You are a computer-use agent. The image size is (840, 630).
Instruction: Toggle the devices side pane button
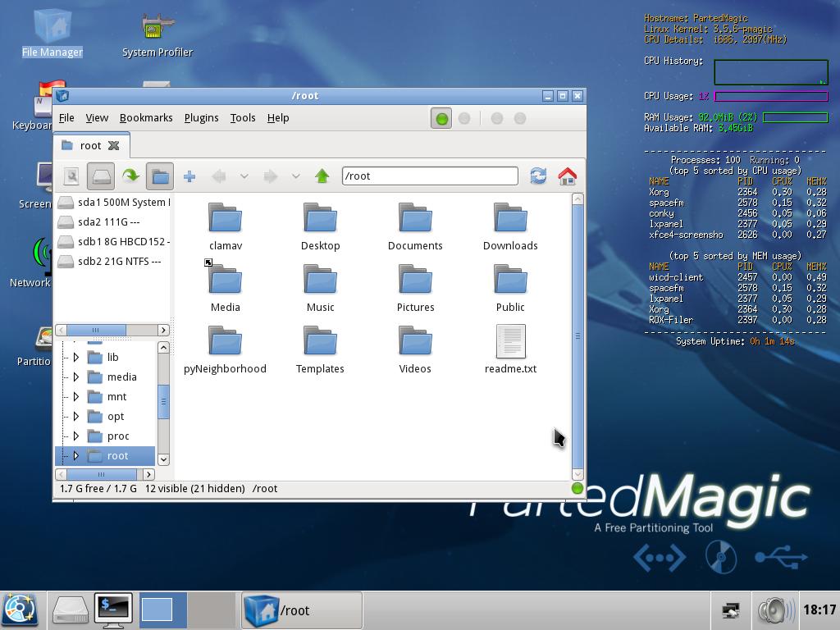pos(101,176)
